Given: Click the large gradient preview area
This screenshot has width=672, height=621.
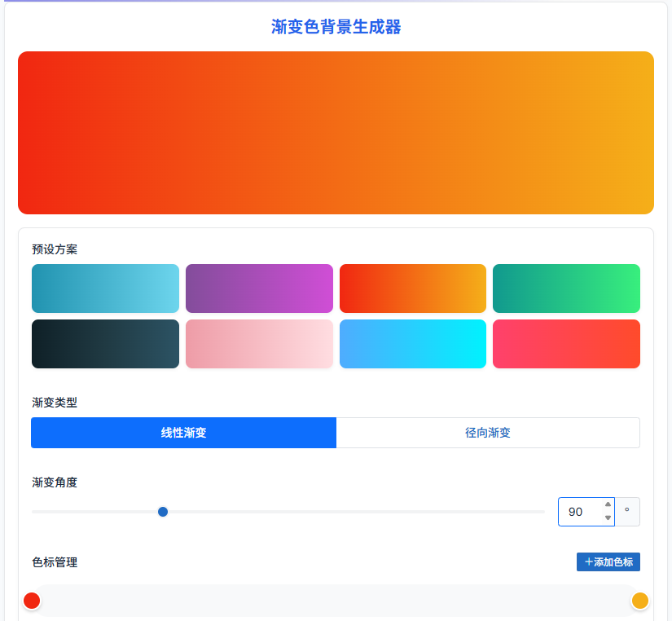Looking at the screenshot, I should pos(336,133).
